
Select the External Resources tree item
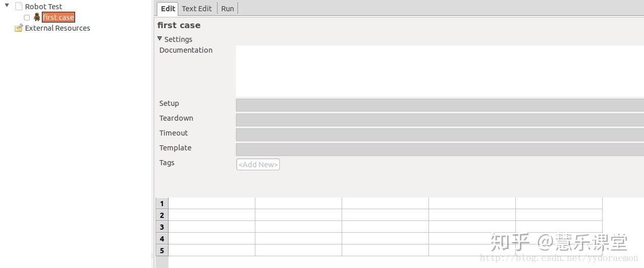pos(57,28)
